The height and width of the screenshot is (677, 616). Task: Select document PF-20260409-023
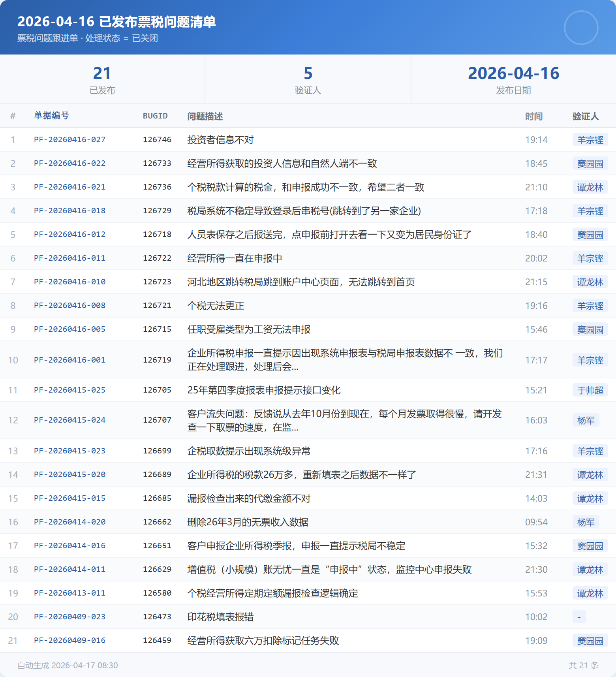tap(69, 617)
